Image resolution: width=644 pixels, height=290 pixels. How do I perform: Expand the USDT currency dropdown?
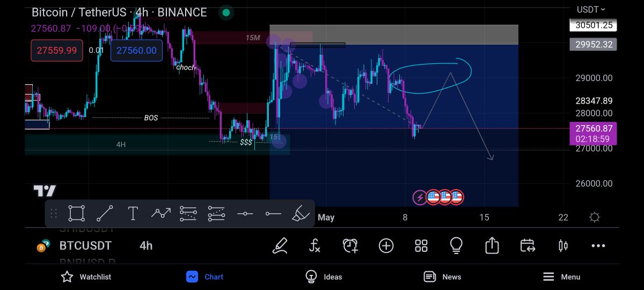point(591,9)
